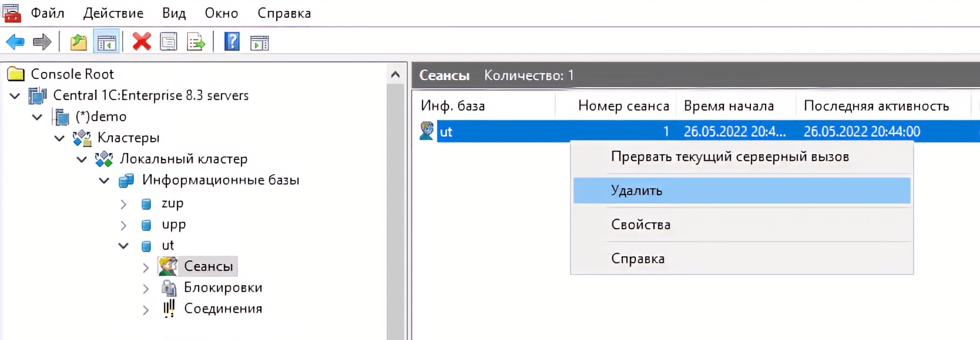This screenshot has height=340, width=980.
Task: Click the ut session name in list
Action: click(446, 132)
